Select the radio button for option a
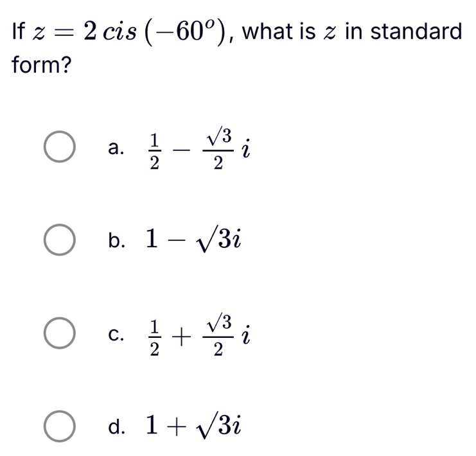Image resolution: width=476 pixels, height=456 pixels. [x=62, y=148]
